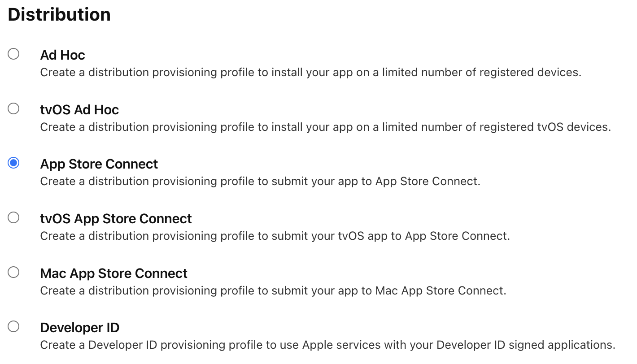Enable the Developer ID radio button
The width and height of the screenshot is (637, 364).
pyautogui.click(x=13, y=327)
